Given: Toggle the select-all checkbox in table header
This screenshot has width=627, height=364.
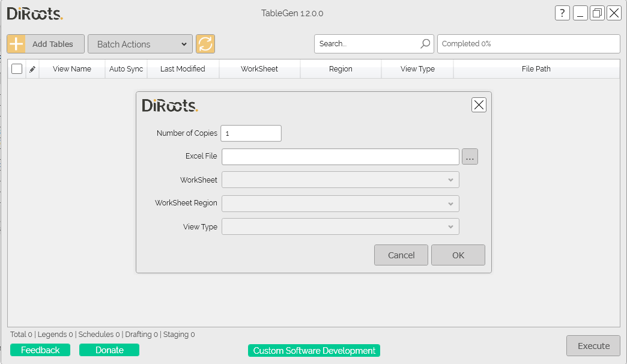Looking at the screenshot, I should click(x=17, y=69).
